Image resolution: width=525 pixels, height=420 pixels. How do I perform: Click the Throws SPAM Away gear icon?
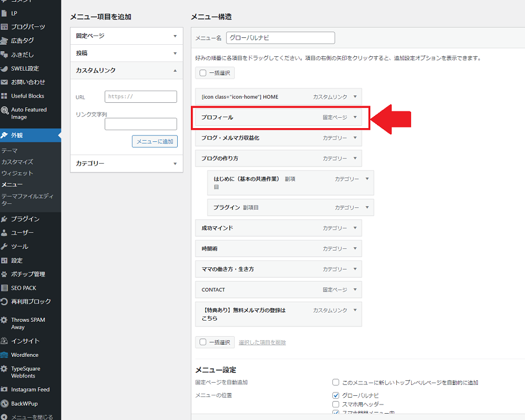4,320
